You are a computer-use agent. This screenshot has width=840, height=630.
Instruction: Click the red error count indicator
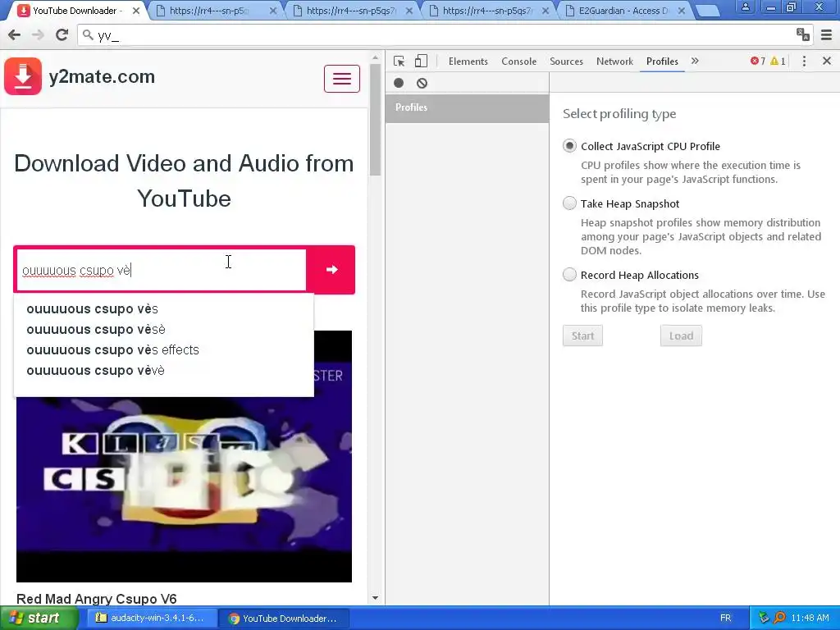(757, 61)
